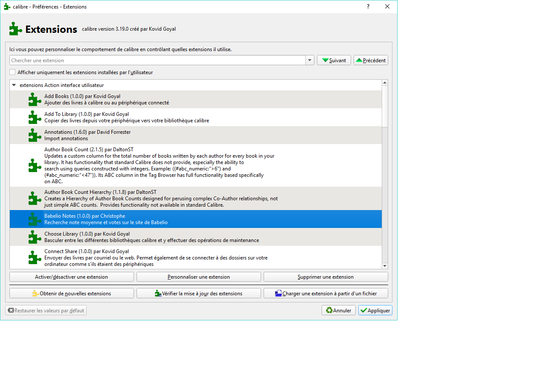Click the Author Book Count Hierarchy plugin icon

35,198
